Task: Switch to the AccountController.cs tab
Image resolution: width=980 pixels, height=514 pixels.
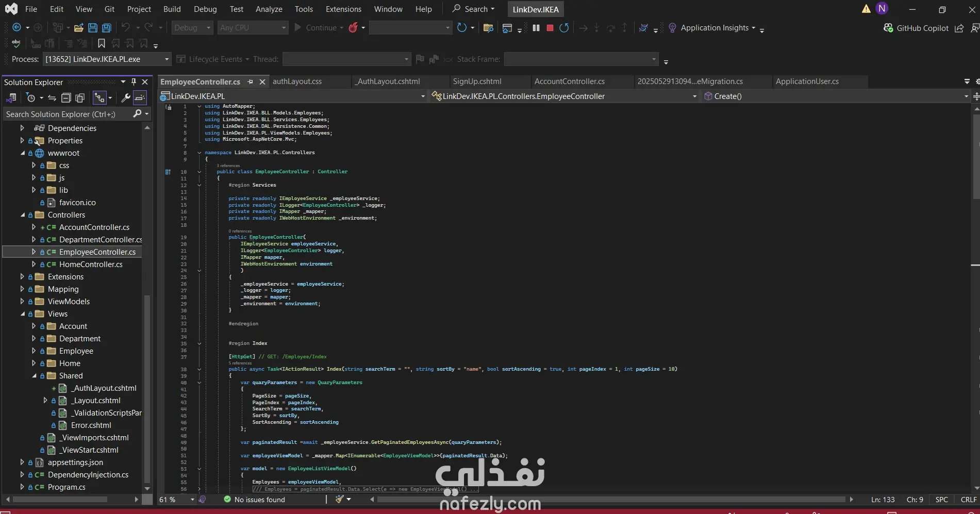Action: pyautogui.click(x=569, y=81)
